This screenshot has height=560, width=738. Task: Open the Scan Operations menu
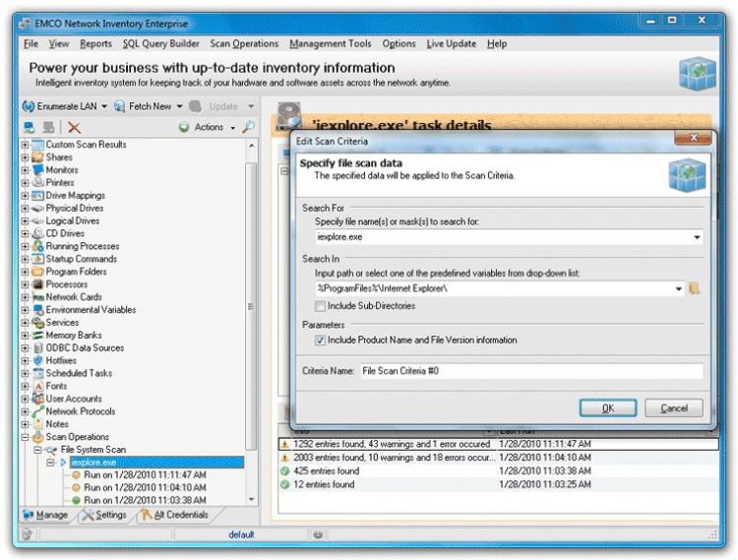[x=244, y=43]
